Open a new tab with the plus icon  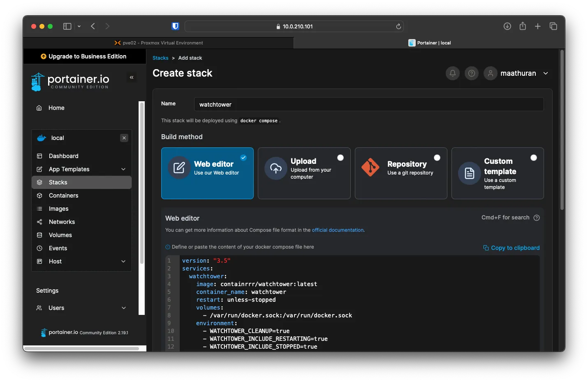538,26
